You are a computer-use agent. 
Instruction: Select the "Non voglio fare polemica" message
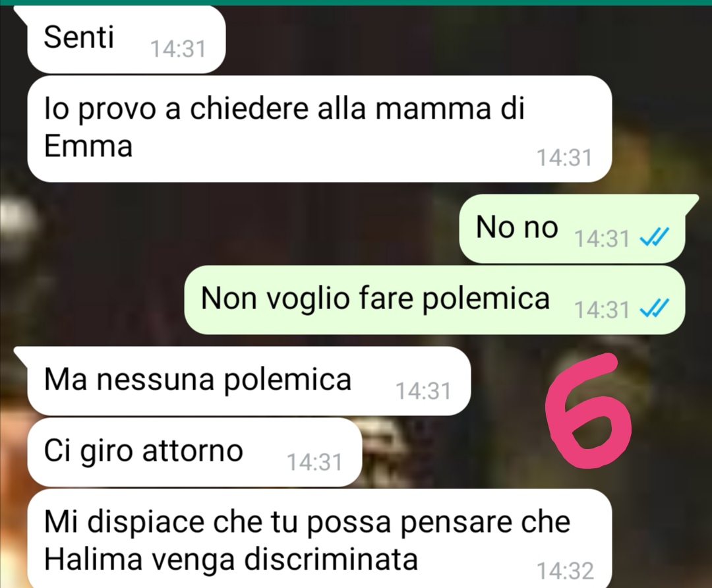click(434, 300)
